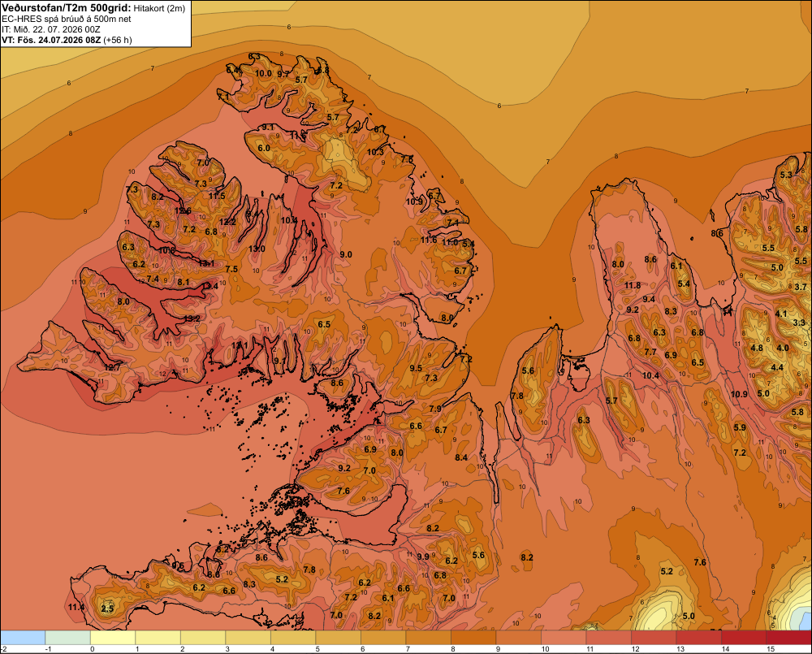
Task: Select the 'EC-HRES spá brúuð á 500m net' line
Action: click(x=67, y=19)
